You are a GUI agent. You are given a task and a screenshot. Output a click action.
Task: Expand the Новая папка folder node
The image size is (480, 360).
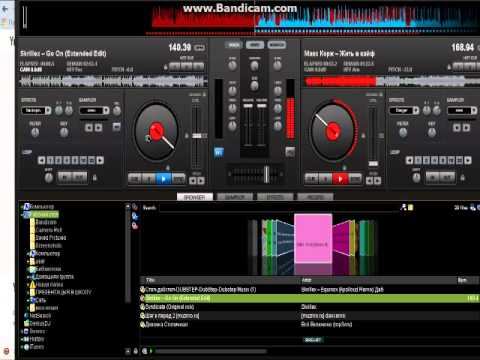tap(28, 285)
